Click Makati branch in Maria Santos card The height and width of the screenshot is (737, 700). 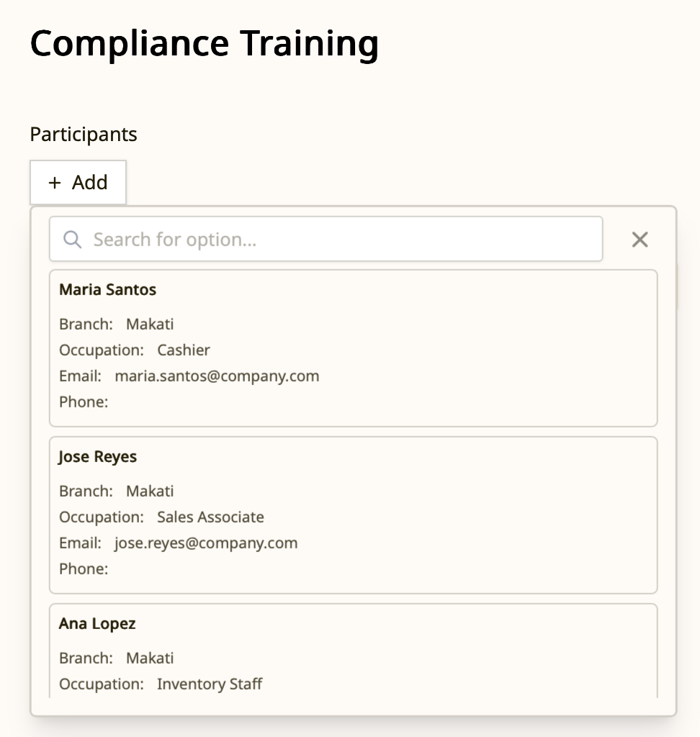click(x=150, y=325)
